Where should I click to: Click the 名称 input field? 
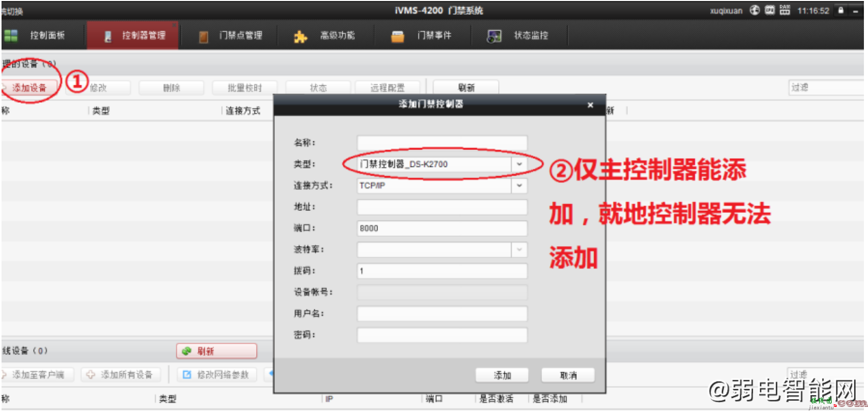442,142
